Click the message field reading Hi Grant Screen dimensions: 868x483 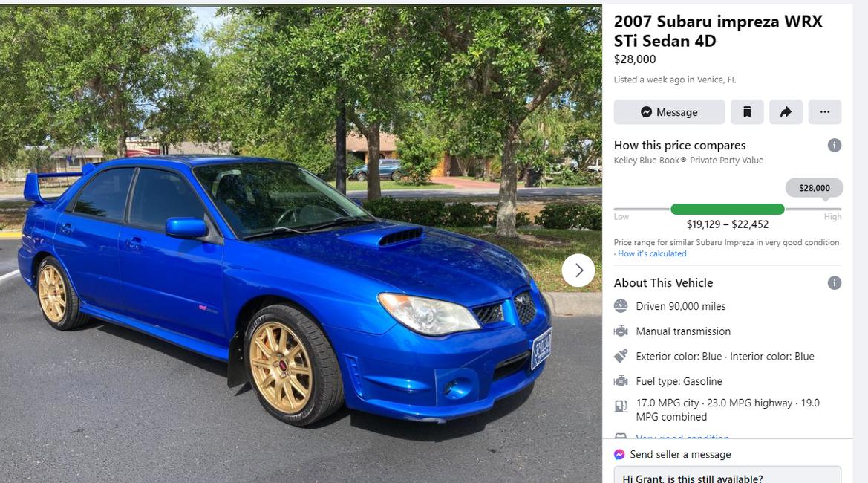click(728, 476)
